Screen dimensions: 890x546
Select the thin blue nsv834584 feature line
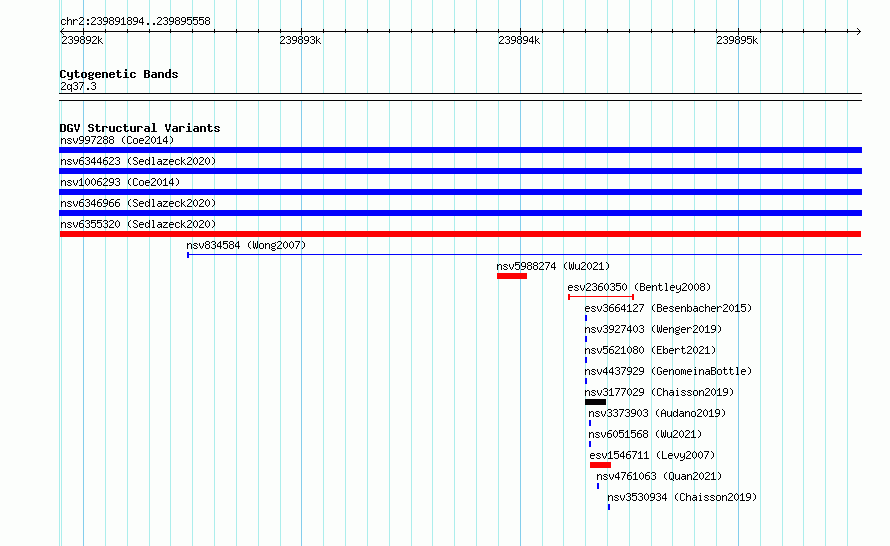click(524, 255)
